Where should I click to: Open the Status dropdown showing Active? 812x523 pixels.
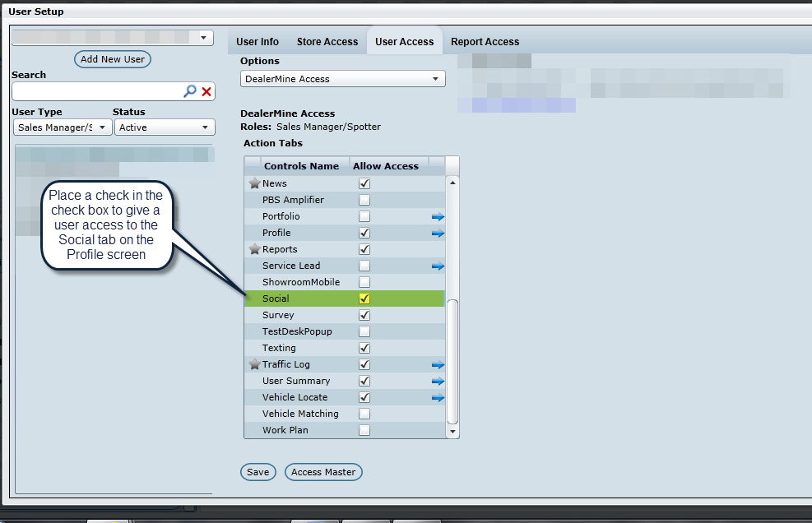pyautogui.click(x=165, y=127)
